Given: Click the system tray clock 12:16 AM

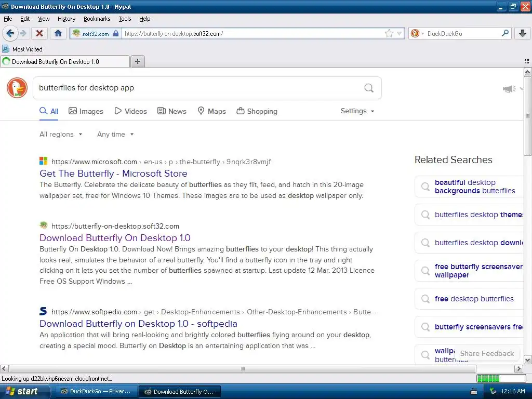Looking at the screenshot, I should click(513, 392).
